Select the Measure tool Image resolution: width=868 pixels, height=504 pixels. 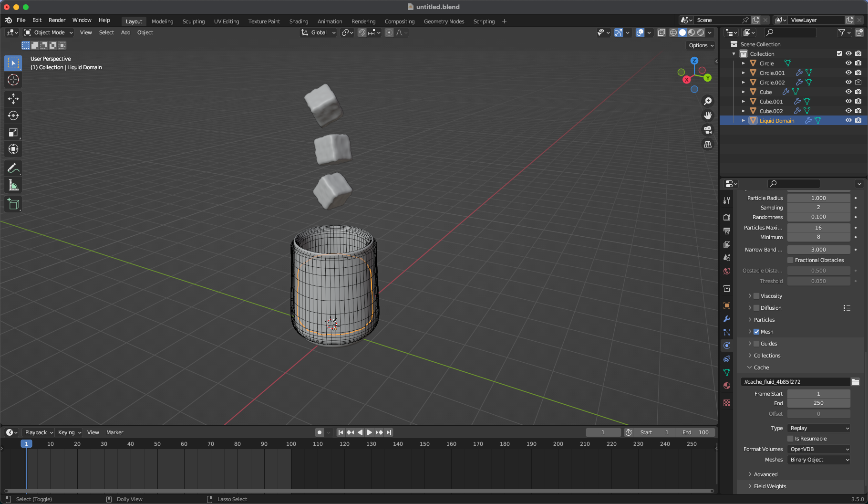click(x=13, y=185)
